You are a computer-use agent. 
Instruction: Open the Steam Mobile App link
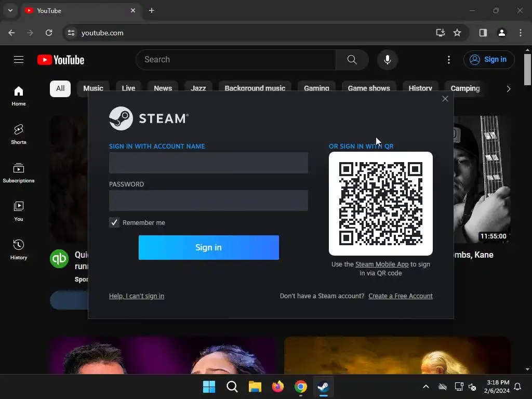pos(382,264)
